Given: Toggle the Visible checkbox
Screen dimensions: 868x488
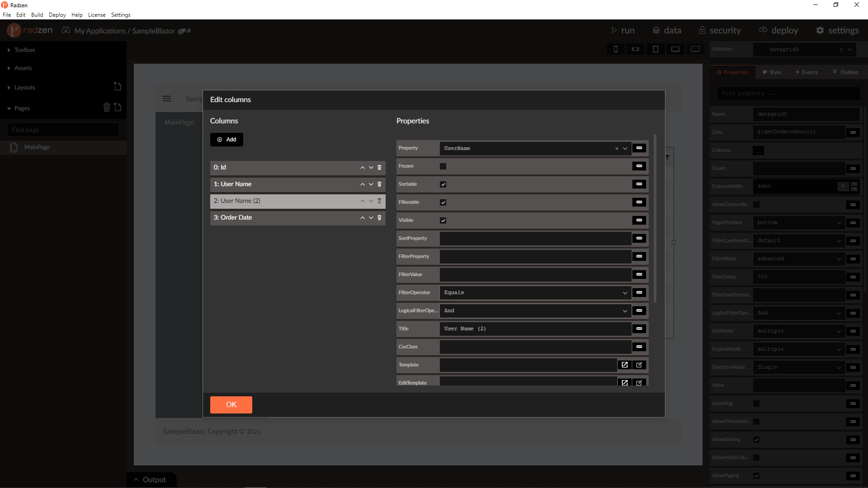Looking at the screenshot, I should tap(443, 221).
